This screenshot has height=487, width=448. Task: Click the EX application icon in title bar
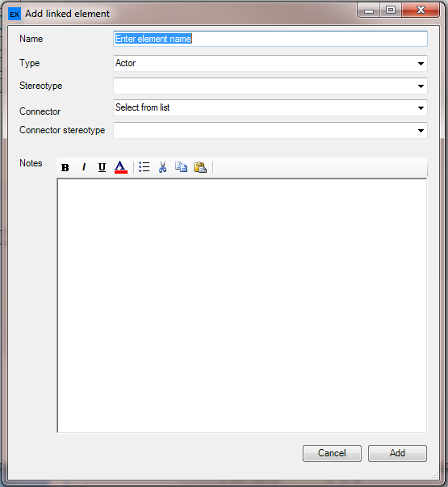[x=15, y=15]
